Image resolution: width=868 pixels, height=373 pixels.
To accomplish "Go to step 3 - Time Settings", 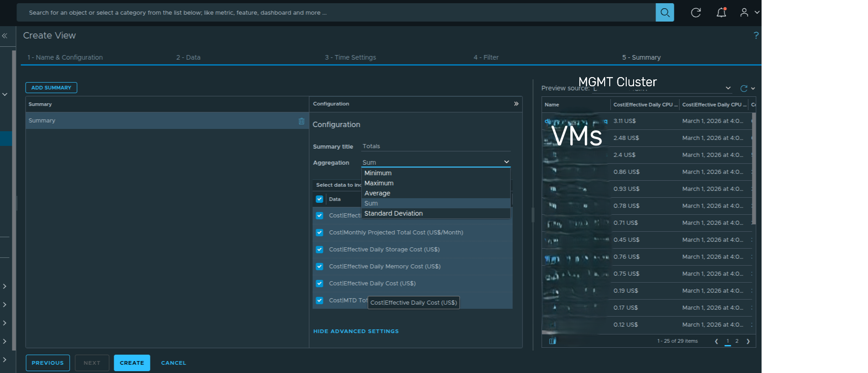I will point(351,57).
